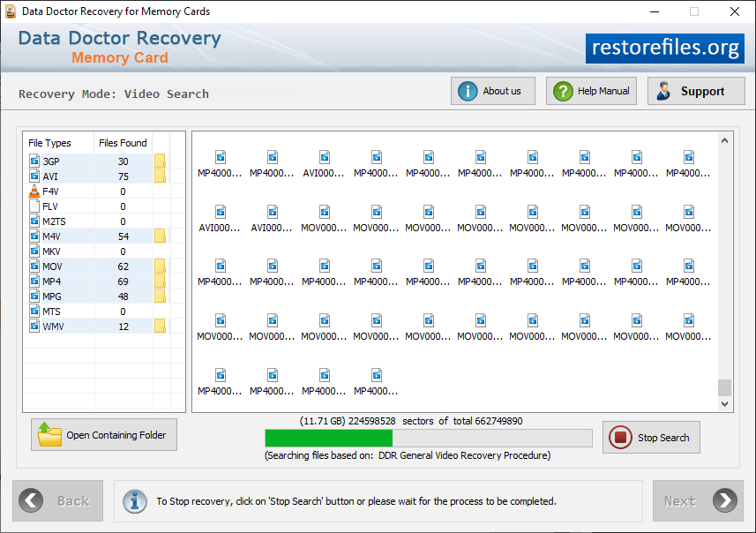Click the scroll up arrow of the results pane
The height and width of the screenshot is (533, 756).
[724, 141]
